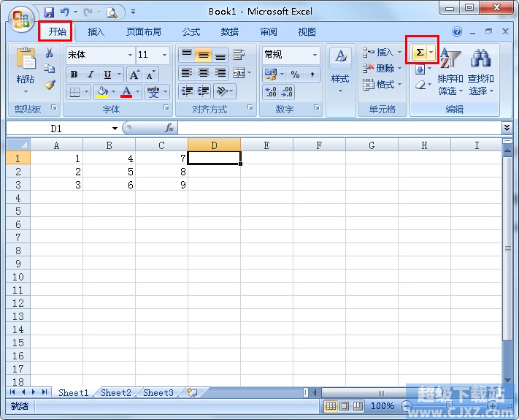519x420 pixels.
Task: Click the Percent Style icon
Action: click(x=295, y=75)
